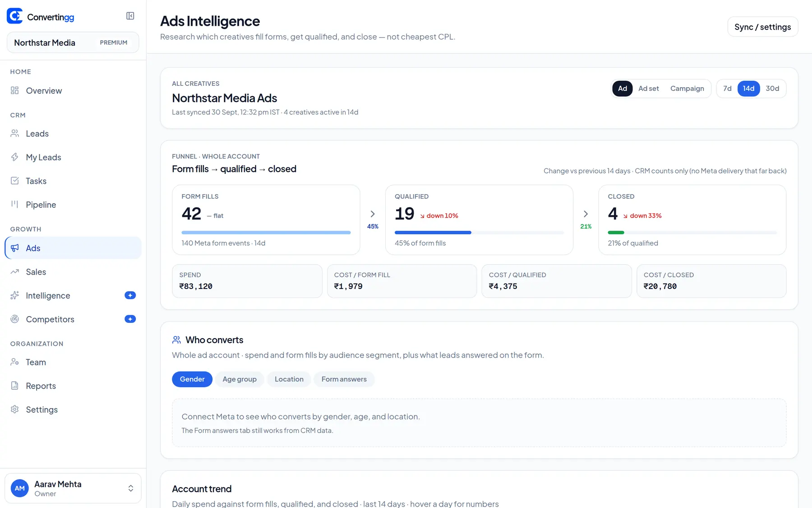
Task: Open the Team page link
Action: 73,362
